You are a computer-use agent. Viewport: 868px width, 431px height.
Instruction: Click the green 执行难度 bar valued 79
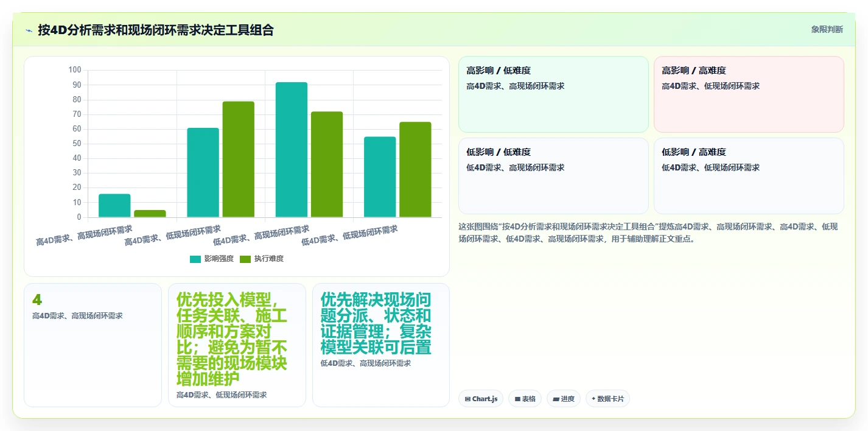239,159
